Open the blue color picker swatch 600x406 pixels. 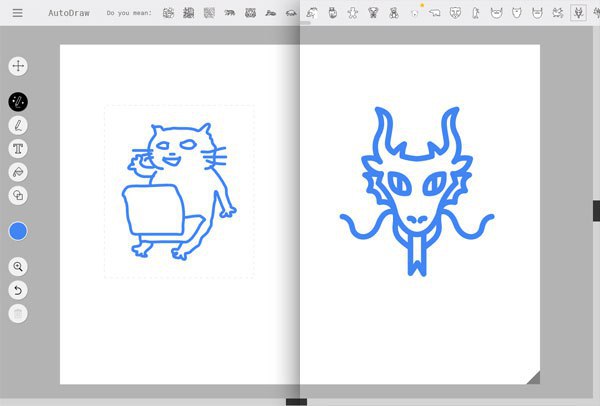18,231
